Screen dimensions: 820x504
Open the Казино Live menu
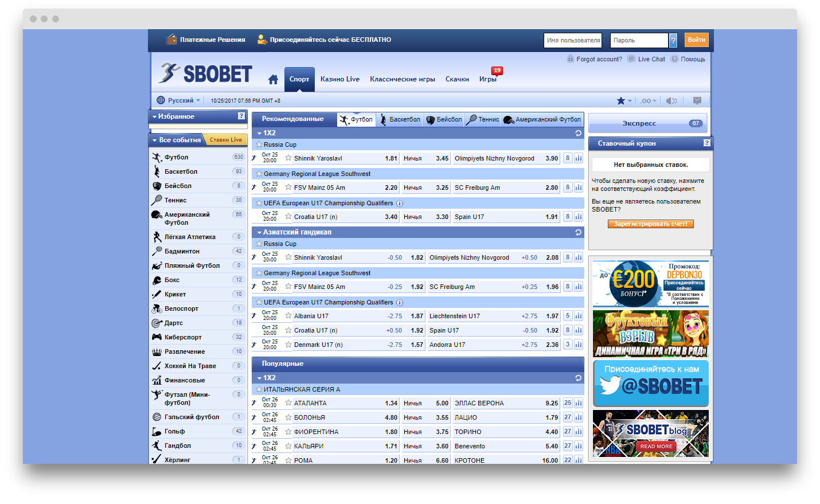[x=339, y=79]
